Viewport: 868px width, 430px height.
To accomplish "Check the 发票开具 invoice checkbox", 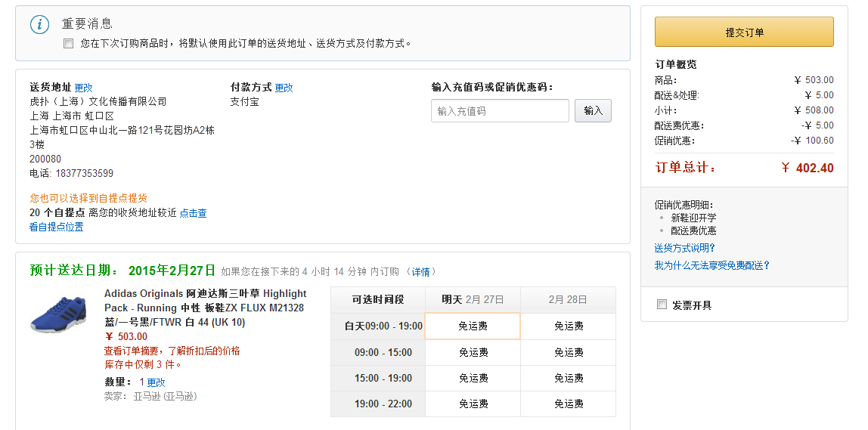I will coord(662,305).
